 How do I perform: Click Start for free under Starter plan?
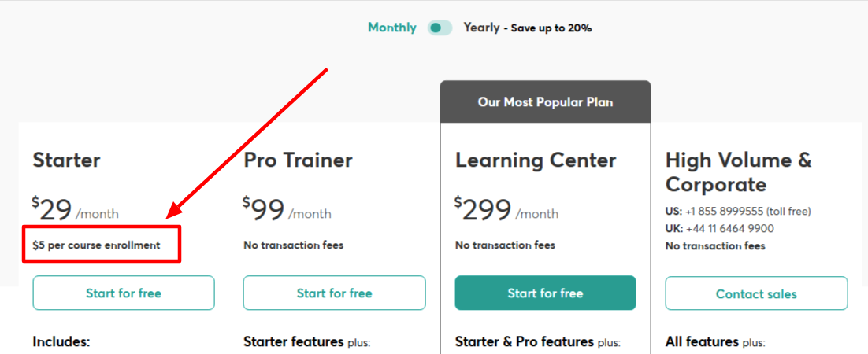(x=124, y=293)
